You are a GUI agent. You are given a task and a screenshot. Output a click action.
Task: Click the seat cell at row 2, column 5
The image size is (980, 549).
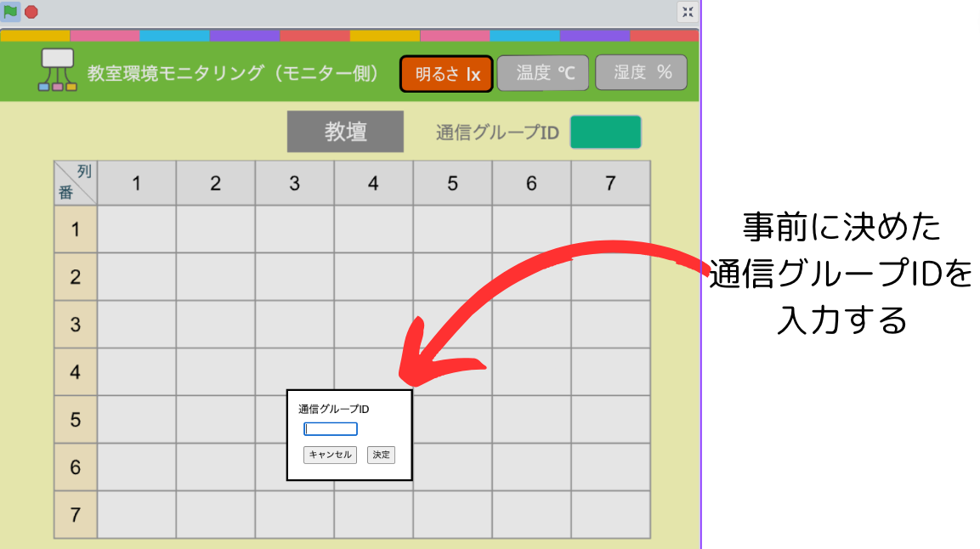tap(452, 276)
